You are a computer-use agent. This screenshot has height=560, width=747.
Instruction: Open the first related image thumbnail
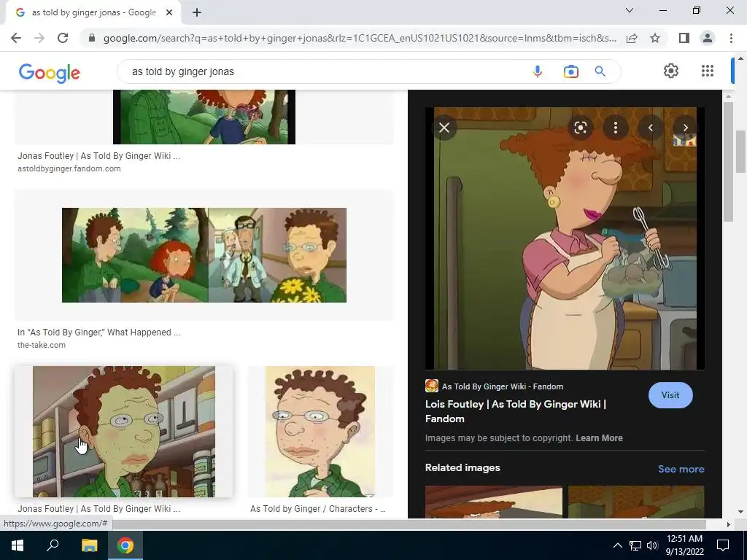494,502
